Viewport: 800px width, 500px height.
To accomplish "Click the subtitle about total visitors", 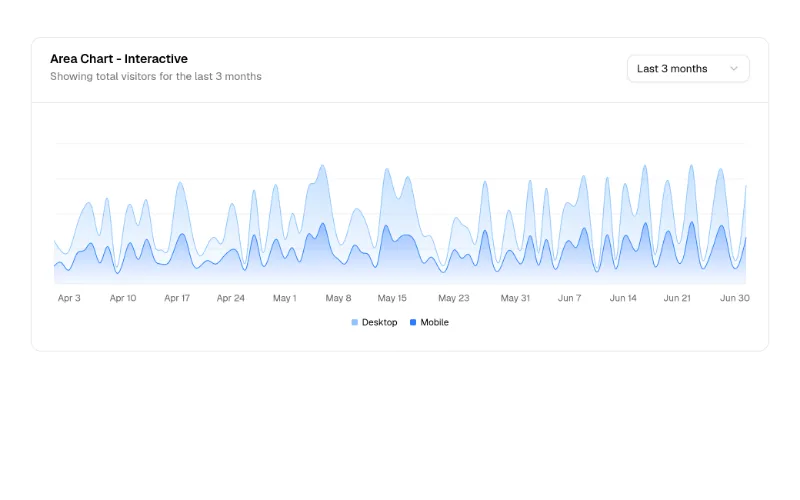I will click(x=156, y=77).
